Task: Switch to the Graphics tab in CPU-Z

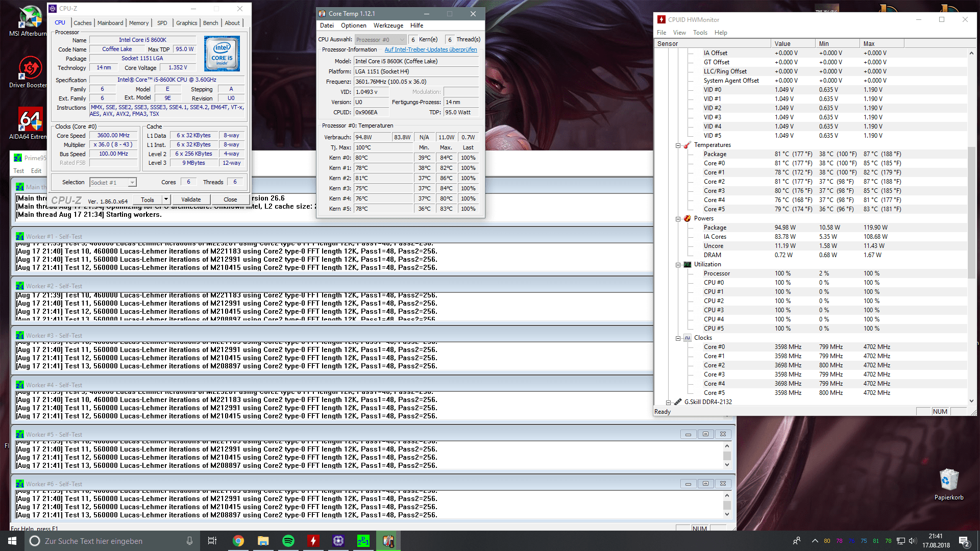Action: [186, 23]
